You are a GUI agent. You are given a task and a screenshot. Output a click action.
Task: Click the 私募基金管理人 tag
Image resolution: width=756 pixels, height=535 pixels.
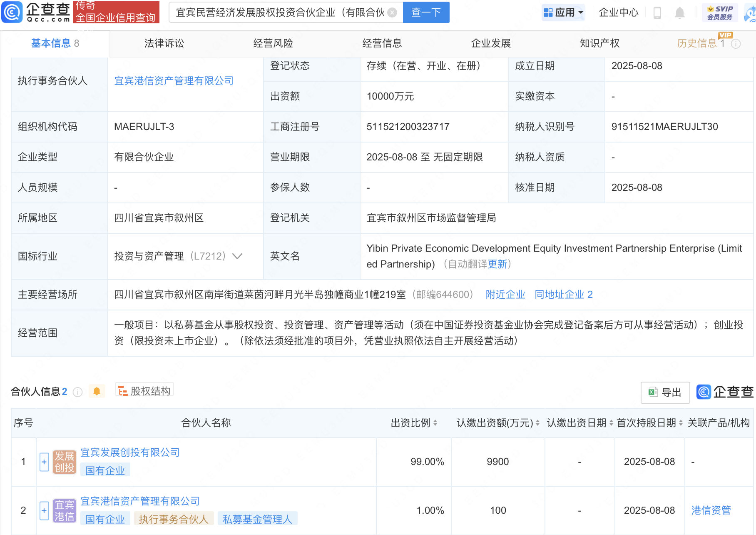click(x=258, y=520)
